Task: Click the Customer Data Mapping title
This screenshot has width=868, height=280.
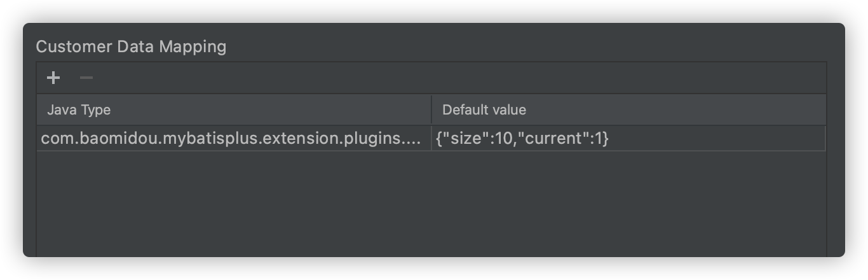Action: pyautogui.click(x=131, y=46)
